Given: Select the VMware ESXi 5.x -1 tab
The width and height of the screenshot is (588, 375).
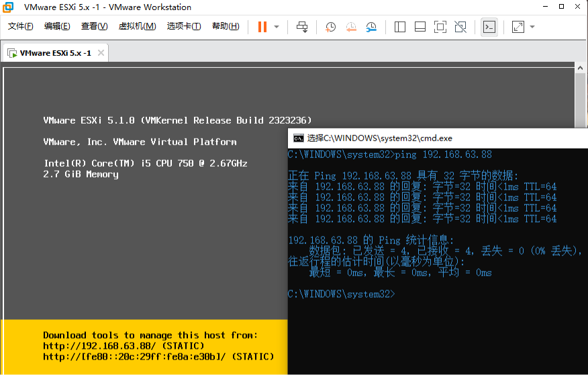Looking at the screenshot, I should point(56,53).
